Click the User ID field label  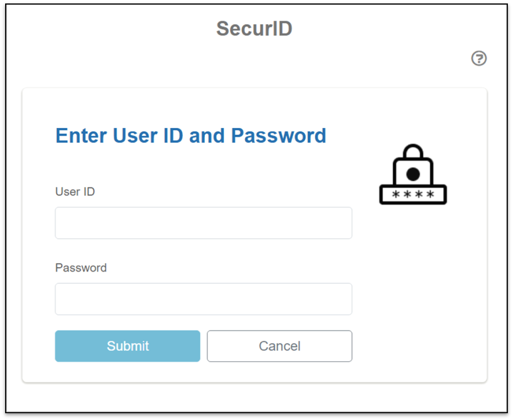click(x=75, y=192)
